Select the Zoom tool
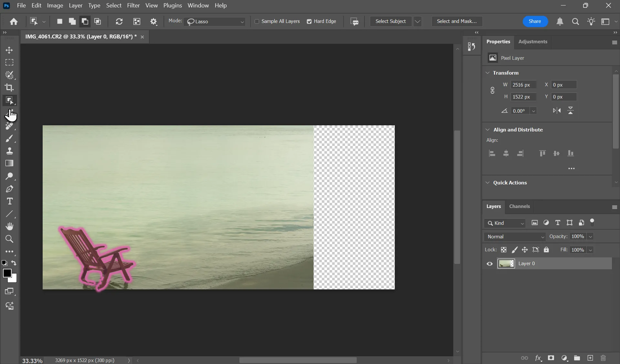Viewport: 620px width, 364px height. pyautogui.click(x=9, y=239)
